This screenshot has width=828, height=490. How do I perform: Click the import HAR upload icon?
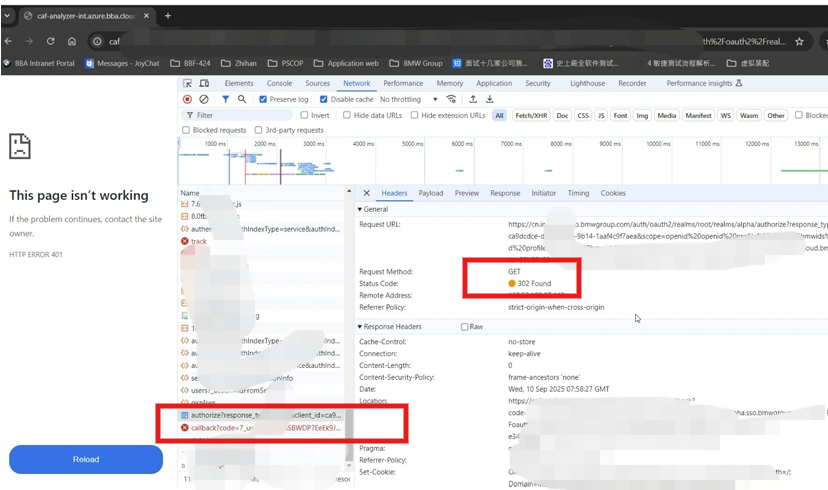(x=473, y=100)
